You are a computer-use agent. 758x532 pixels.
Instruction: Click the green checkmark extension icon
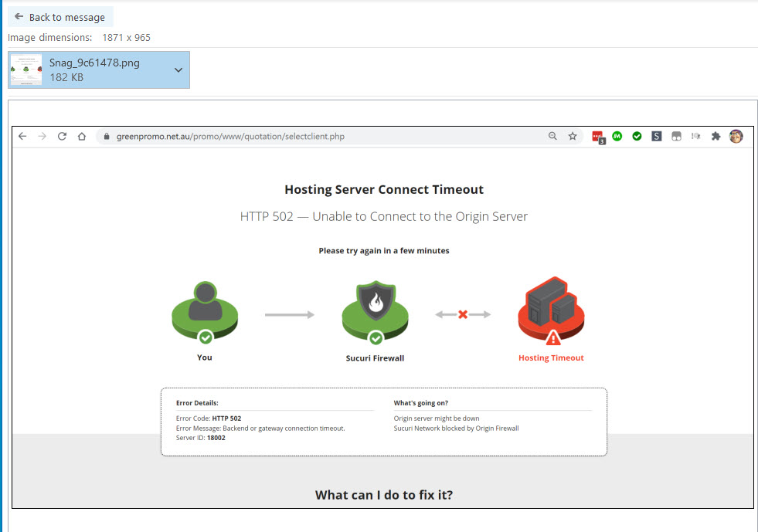[637, 137]
